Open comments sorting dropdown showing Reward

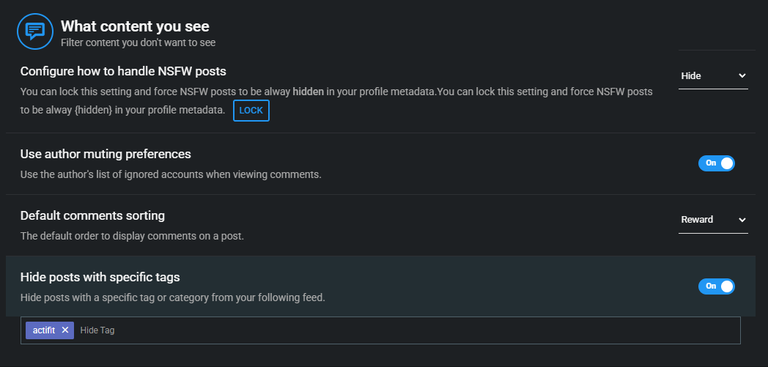click(x=713, y=220)
